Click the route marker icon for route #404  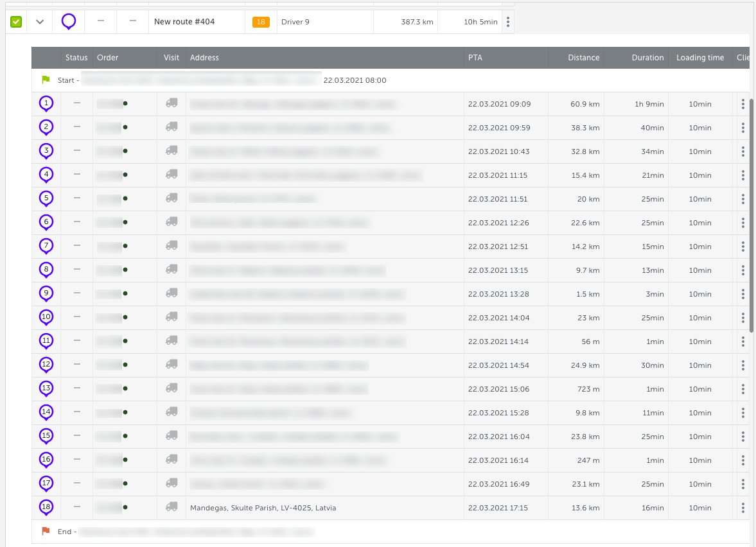point(69,22)
